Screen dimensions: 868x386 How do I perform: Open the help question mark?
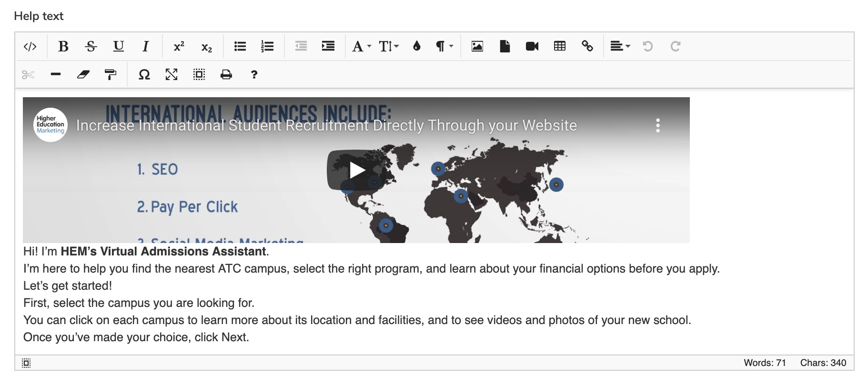pos(254,74)
